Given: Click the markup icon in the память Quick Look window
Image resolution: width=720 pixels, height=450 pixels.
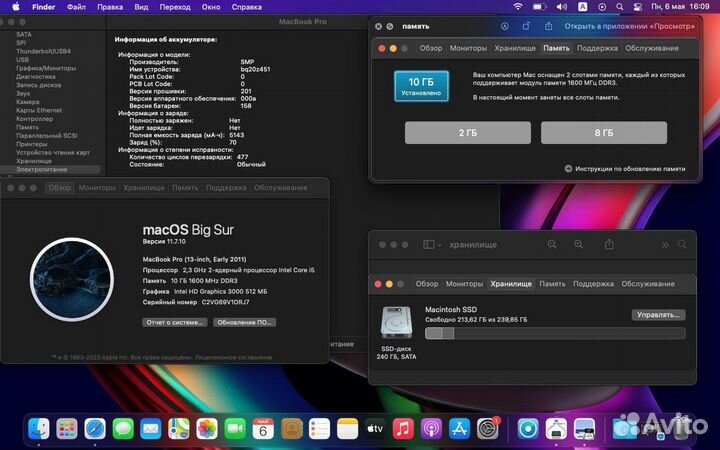Looking at the screenshot, I should coord(505,26).
